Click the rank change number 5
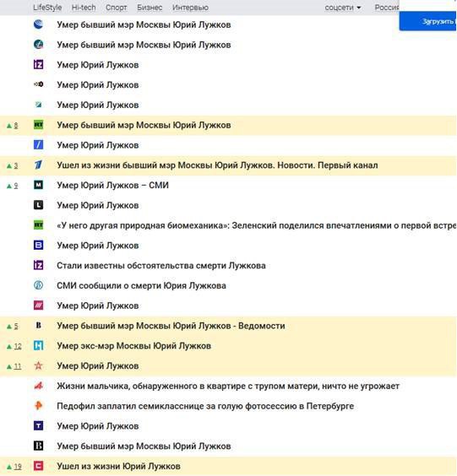 pos(16,326)
